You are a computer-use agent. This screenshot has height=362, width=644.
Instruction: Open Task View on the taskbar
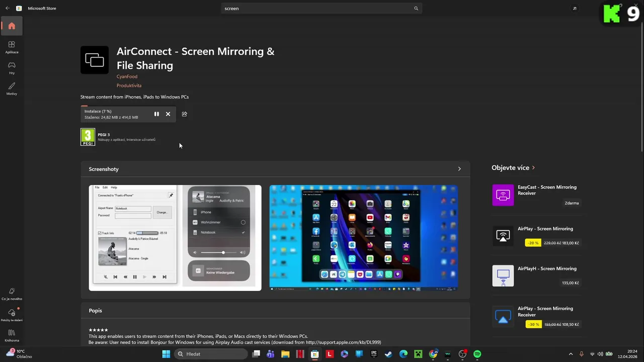coord(256,354)
